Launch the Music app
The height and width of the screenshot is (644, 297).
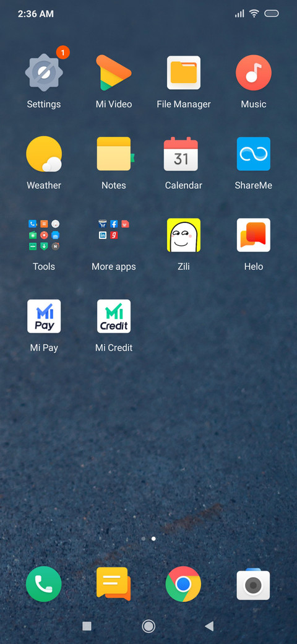pyautogui.click(x=254, y=73)
